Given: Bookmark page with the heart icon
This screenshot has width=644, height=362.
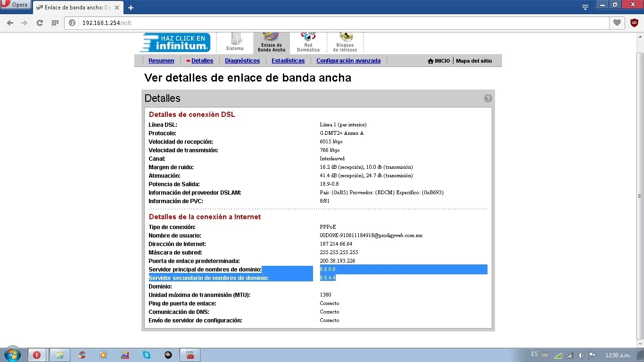Looking at the screenshot, I should coord(617,23).
